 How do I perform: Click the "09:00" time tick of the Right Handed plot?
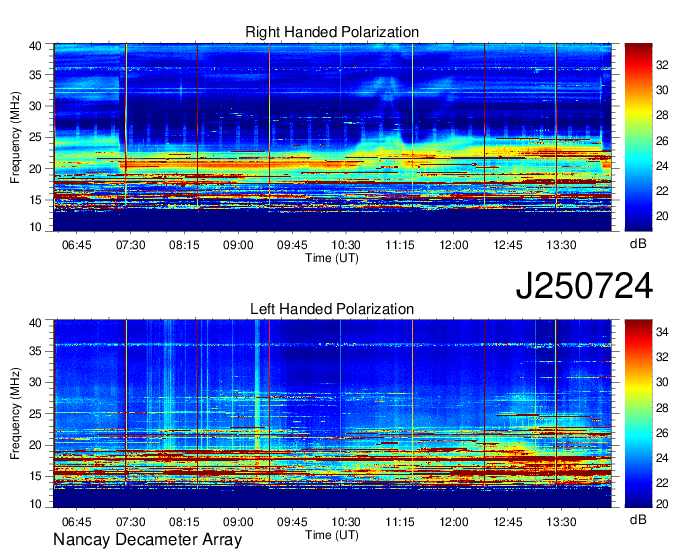coord(238,245)
